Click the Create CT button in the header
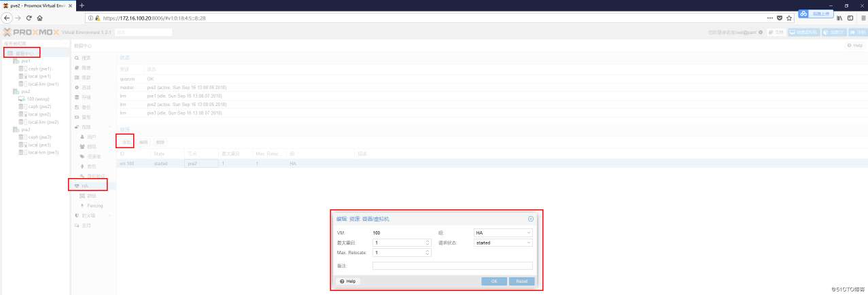The height and width of the screenshot is (295, 868). (833, 32)
